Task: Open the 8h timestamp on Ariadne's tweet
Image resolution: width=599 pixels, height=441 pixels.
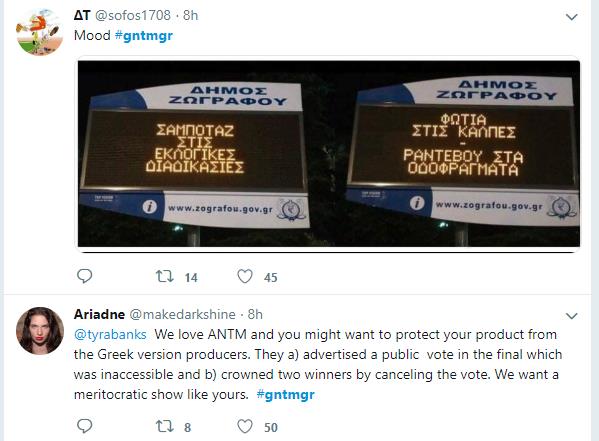Action: [255, 314]
